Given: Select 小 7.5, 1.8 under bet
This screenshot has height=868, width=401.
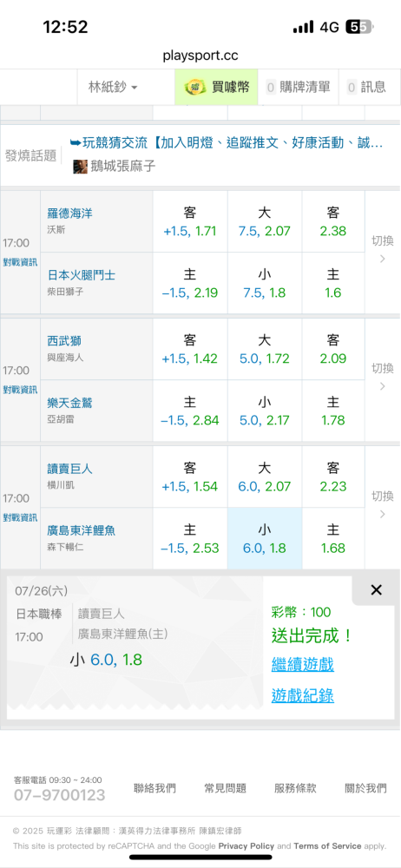Looking at the screenshot, I should click(x=265, y=284).
